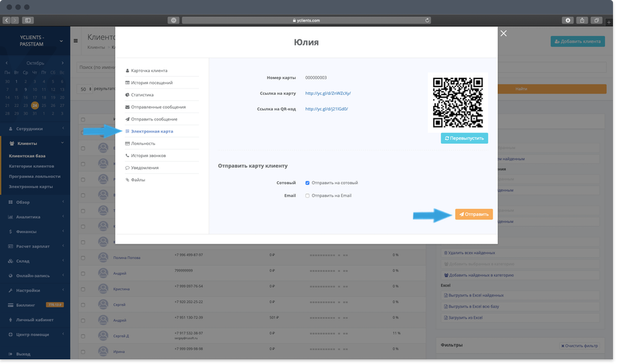Open Клиентская база in sidebar
Viewport: 619px width, 364px height.
[27, 156]
